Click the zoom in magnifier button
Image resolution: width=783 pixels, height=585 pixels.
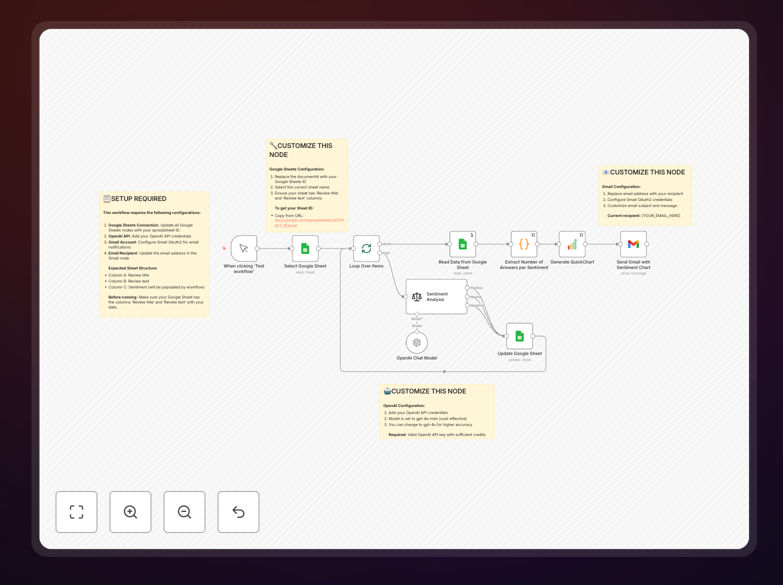[130, 512]
